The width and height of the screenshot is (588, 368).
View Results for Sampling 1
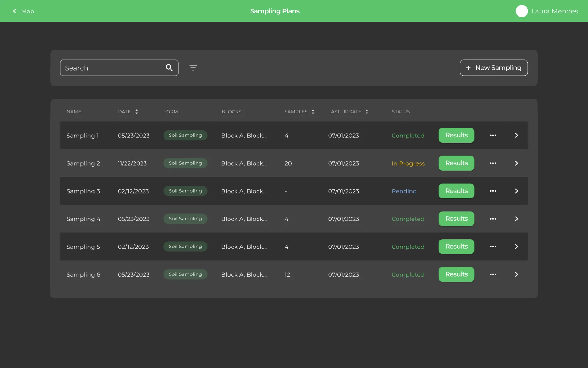[x=456, y=135]
